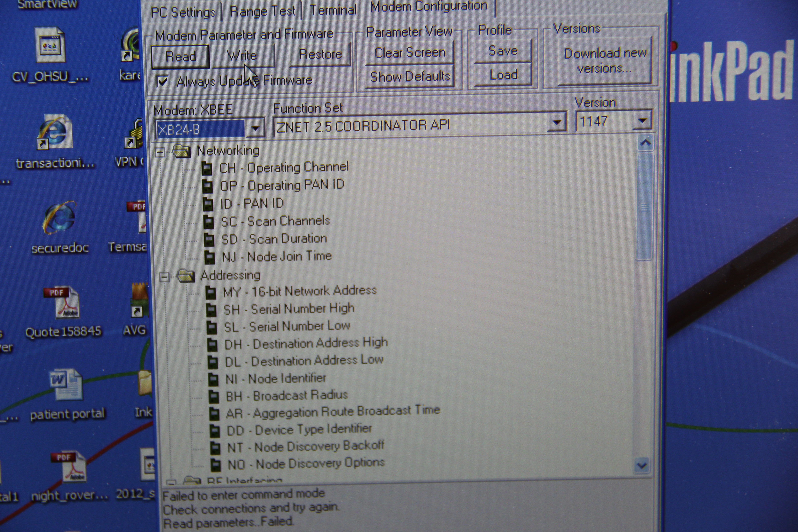Switch to the Terminal tab
This screenshot has width=798, height=532.
pos(333,10)
